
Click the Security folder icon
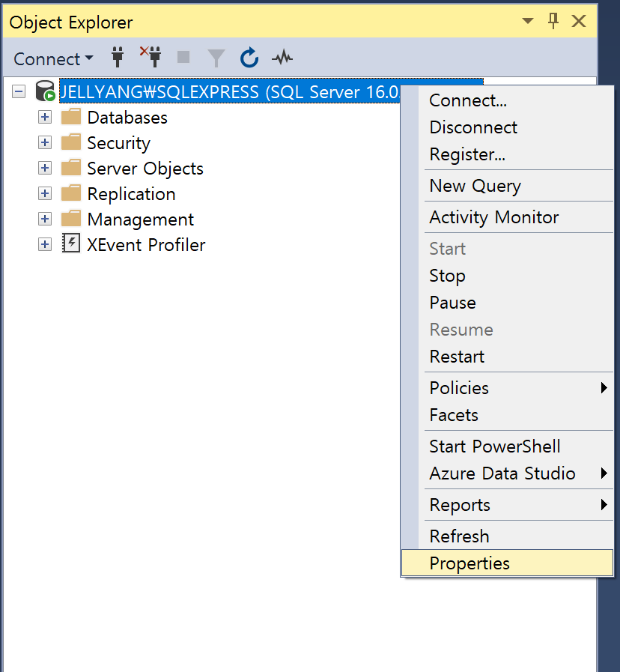[x=71, y=142]
